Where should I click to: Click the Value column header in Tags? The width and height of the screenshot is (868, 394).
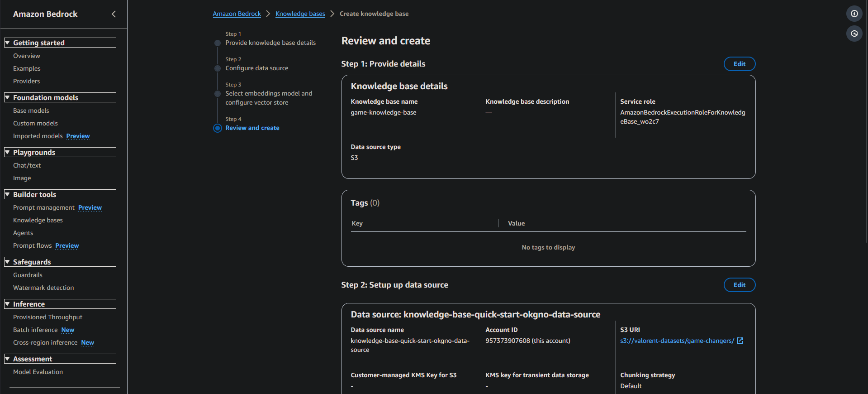(x=516, y=223)
